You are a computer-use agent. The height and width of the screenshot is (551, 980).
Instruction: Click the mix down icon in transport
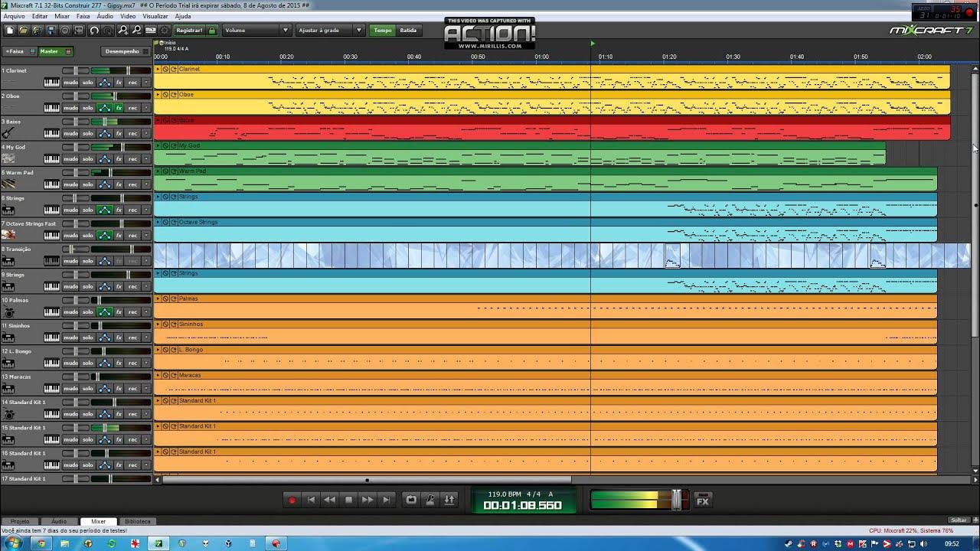coord(449,500)
